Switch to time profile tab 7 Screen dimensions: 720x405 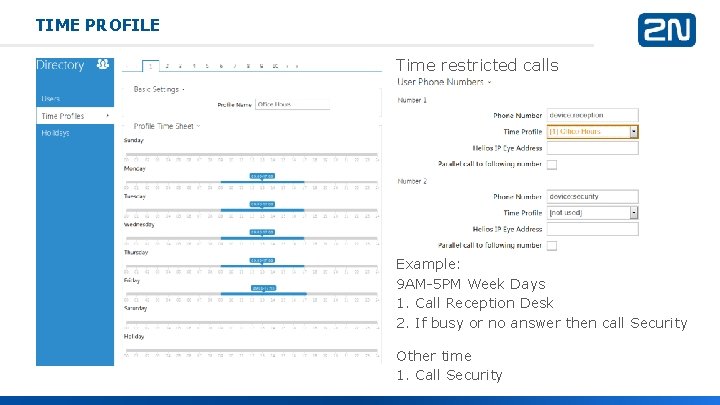pyautogui.click(x=235, y=66)
